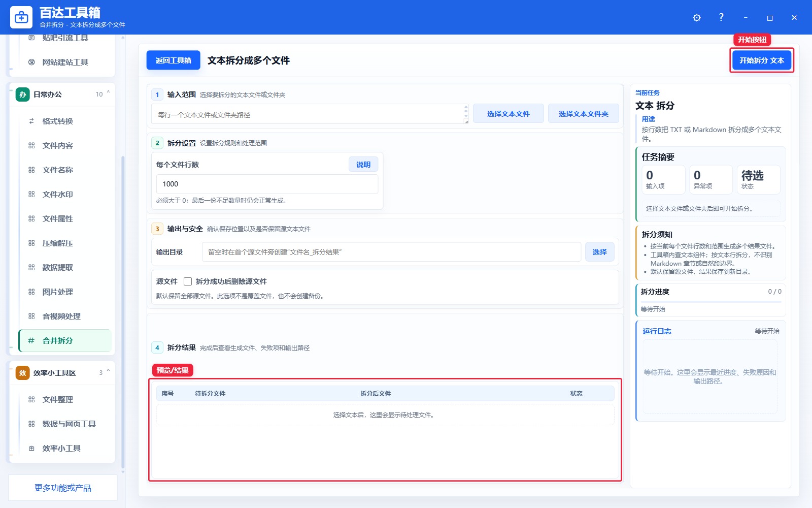Start splitting with 开始拆分 文本 button
This screenshot has height=508, width=812.
pos(762,60)
